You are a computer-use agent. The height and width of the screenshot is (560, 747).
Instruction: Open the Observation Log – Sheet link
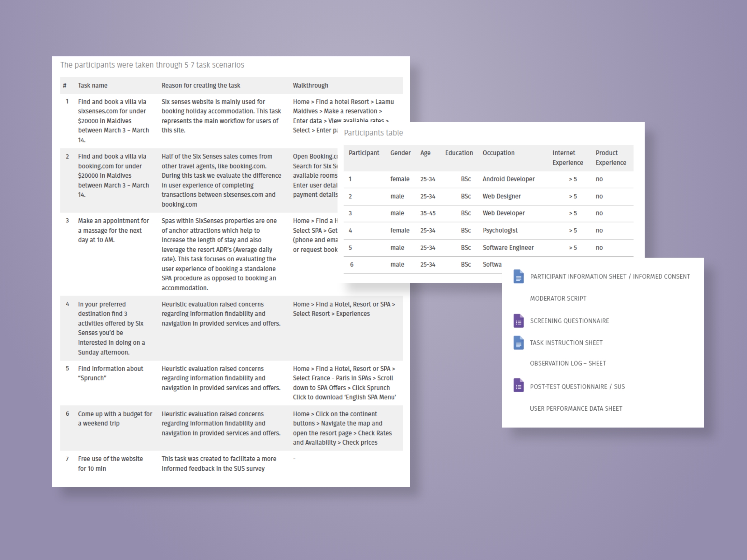[568, 363]
